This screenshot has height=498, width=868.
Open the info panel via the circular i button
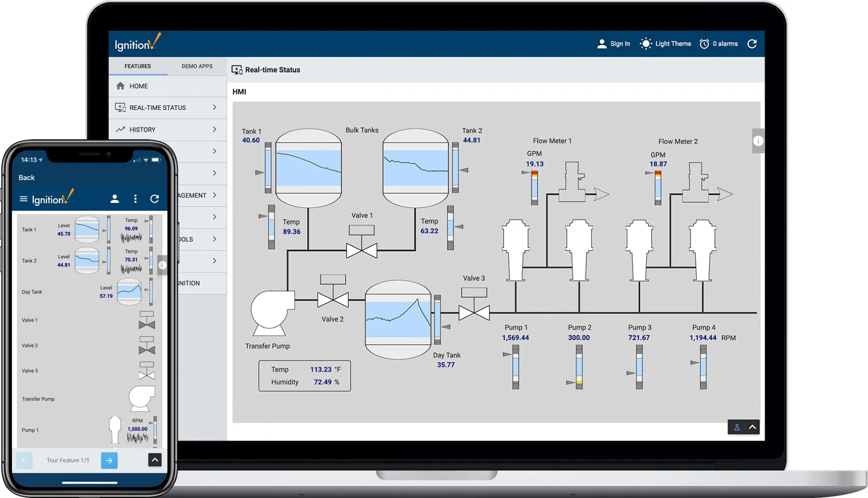pos(758,141)
